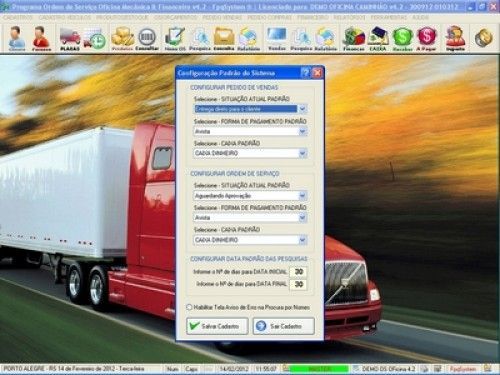Expand Ordem de Serviço Forma de Pagamento dropdown
The image size is (500, 375).
pos(302,218)
